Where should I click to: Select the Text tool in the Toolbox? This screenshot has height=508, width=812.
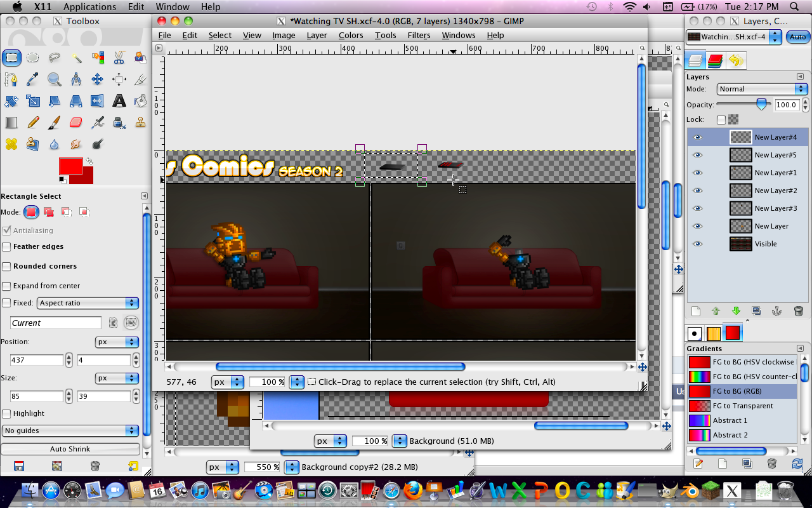119,100
